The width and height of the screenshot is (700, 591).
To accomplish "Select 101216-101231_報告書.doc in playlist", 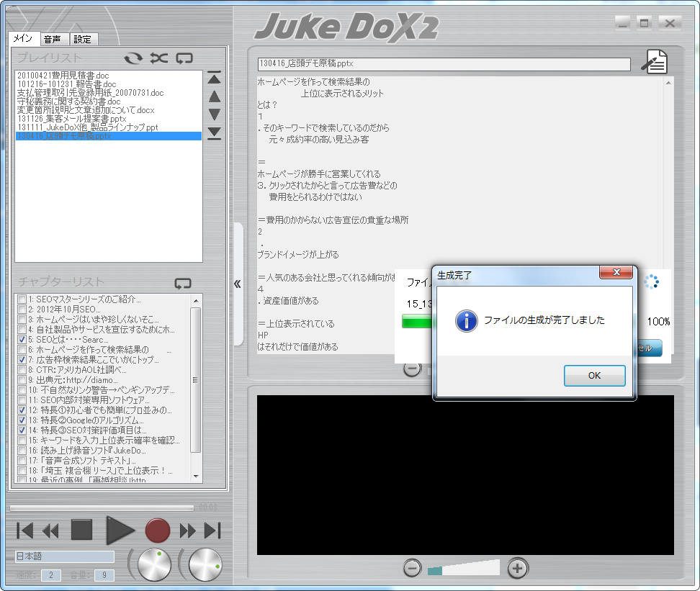I will point(109,84).
